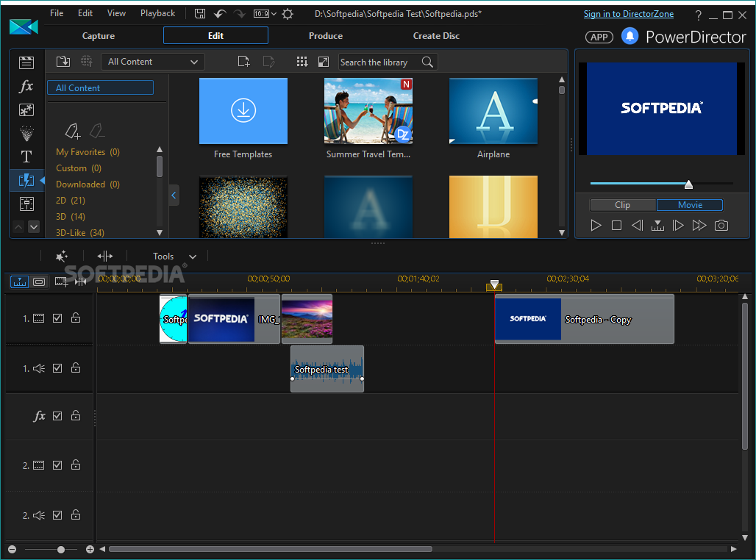Screen dimensions: 756x560
Task: Open the Media Room icon
Action: tap(26, 62)
